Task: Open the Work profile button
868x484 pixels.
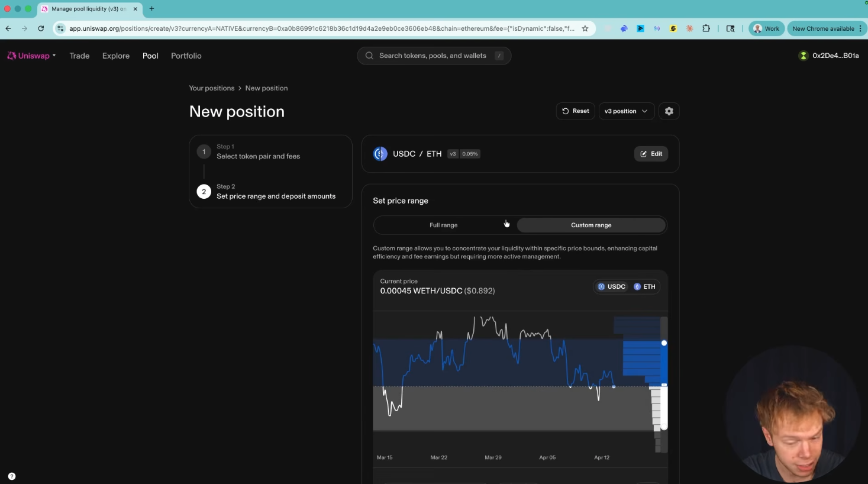Action: [x=767, y=28]
